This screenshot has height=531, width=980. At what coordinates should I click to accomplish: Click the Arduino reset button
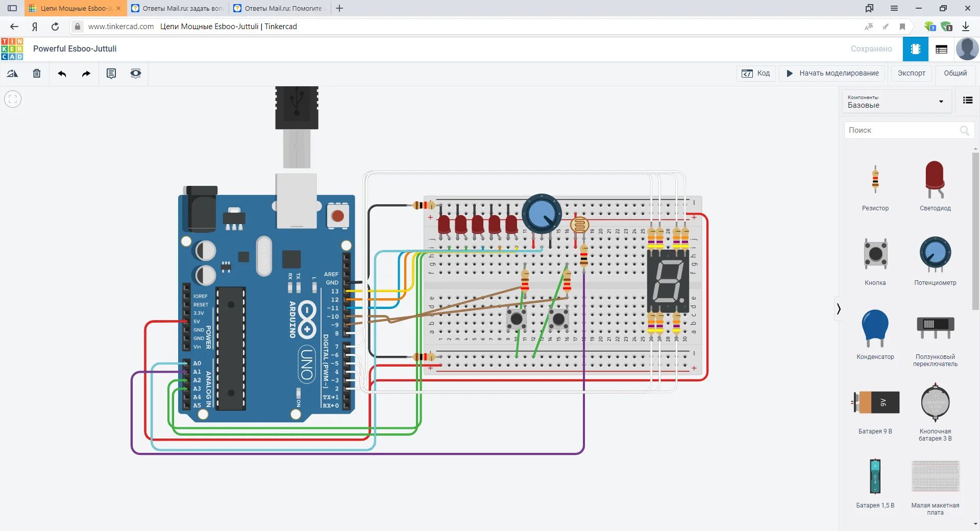[x=337, y=215]
